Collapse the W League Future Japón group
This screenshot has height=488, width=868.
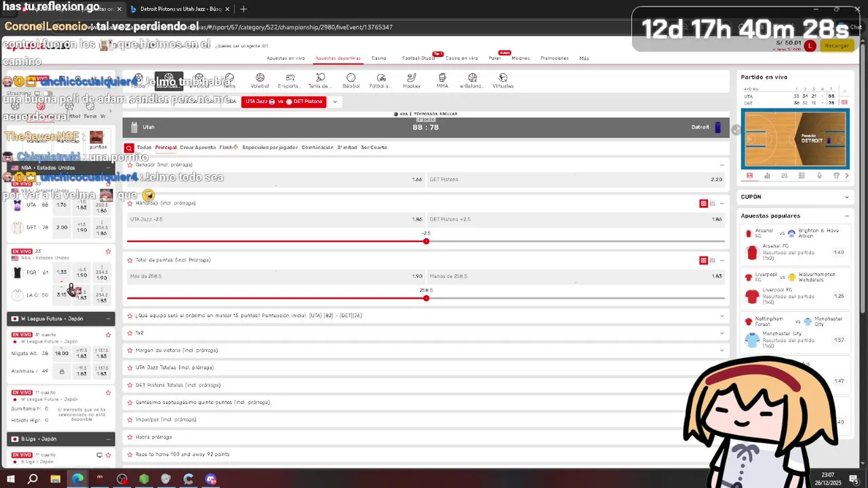coord(108,319)
